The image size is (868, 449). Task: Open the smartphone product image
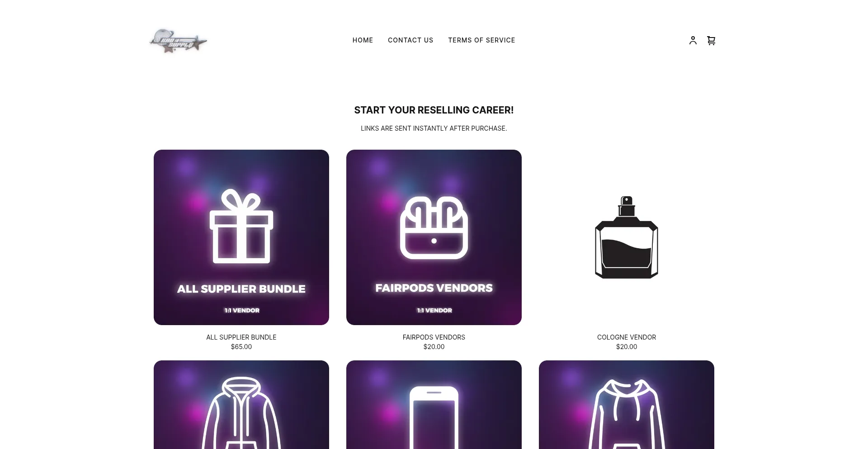click(434, 405)
